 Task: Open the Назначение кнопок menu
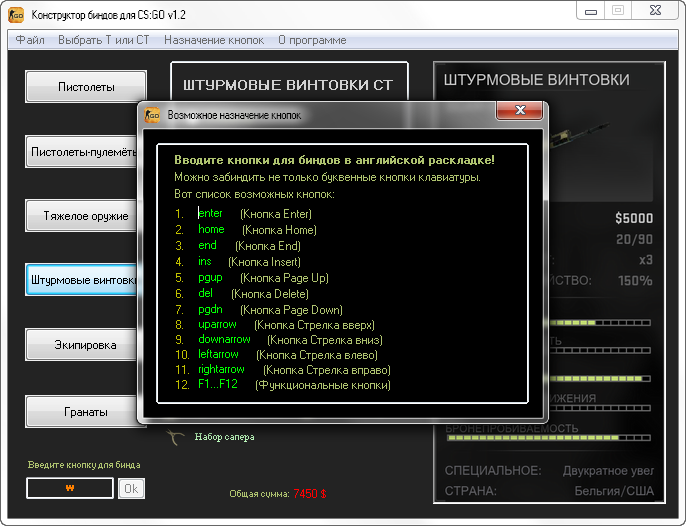click(214, 40)
